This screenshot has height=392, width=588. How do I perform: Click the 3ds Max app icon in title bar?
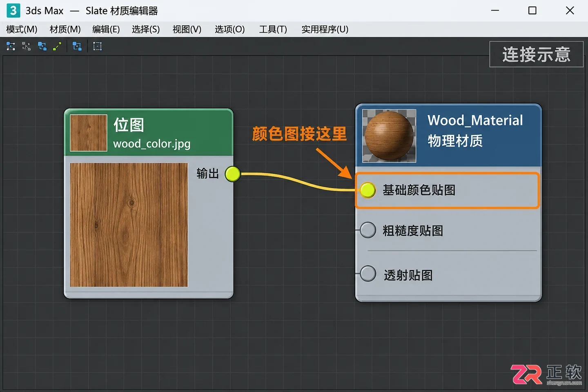click(13, 11)
